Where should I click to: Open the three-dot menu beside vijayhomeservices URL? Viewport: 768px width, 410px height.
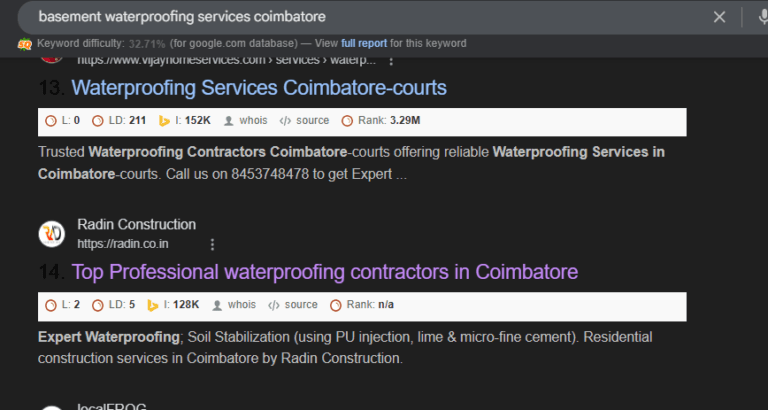390,61
